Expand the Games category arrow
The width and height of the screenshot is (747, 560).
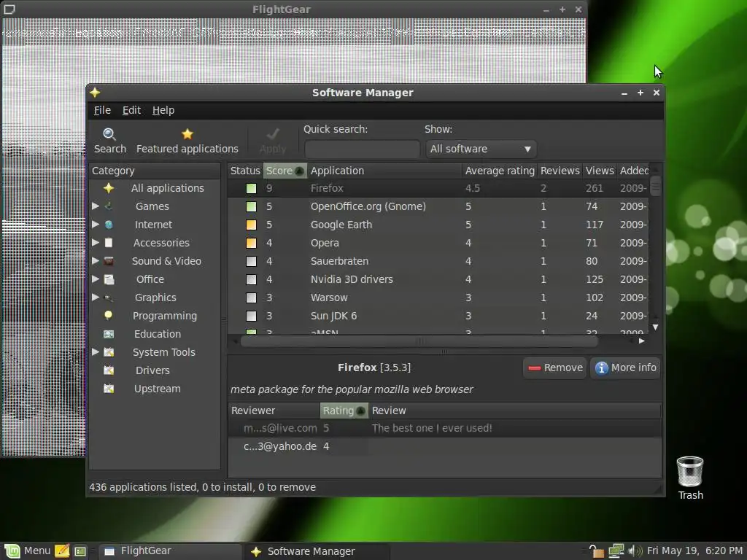click(x=96, y=206)
